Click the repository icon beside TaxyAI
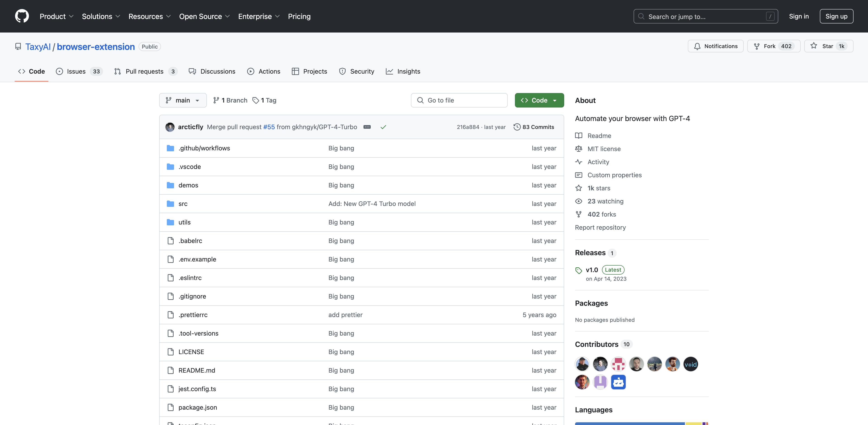868x425 pixels. pos(18,47)
